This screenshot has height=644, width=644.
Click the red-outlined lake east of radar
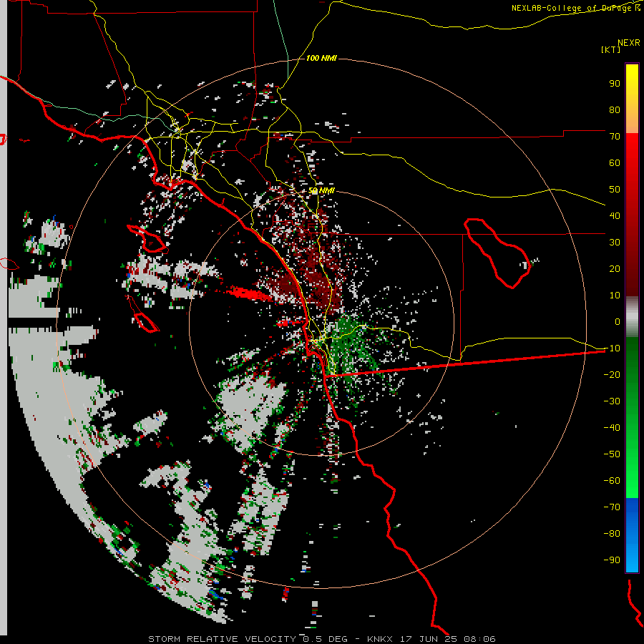(x=497, y=253)
